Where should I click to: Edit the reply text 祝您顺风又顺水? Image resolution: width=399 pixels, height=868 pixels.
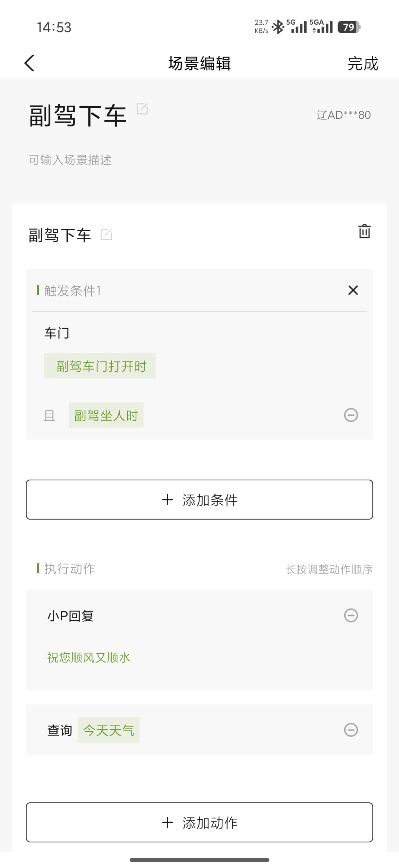tap(89, 658)
